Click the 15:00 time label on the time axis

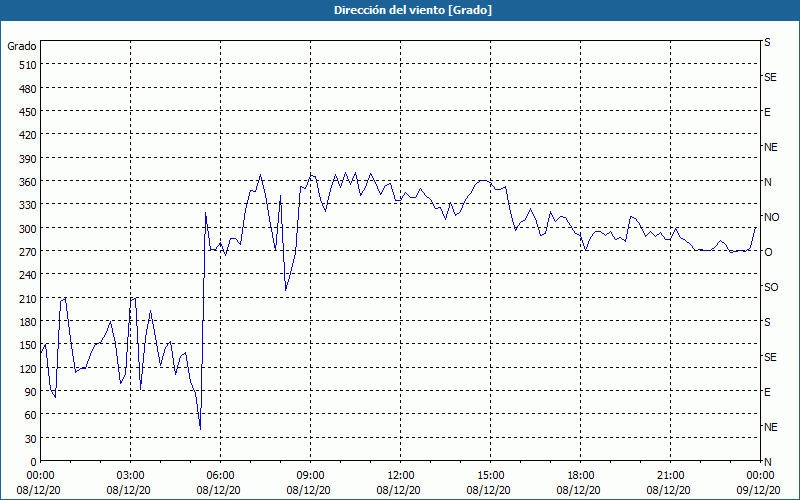[x=490, y=476]
